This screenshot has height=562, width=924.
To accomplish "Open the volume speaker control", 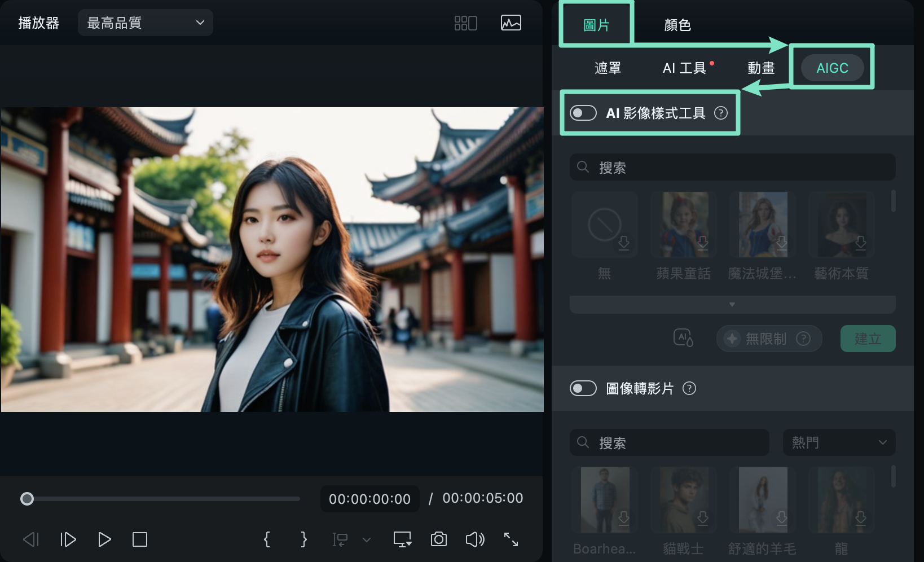I will pos(475,539).
